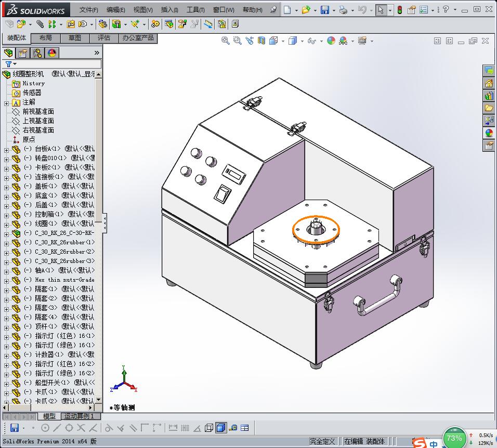497x448 pixels.
Task: Expand the 控制箱<1> component node
Action: click(x=6, y=216)
